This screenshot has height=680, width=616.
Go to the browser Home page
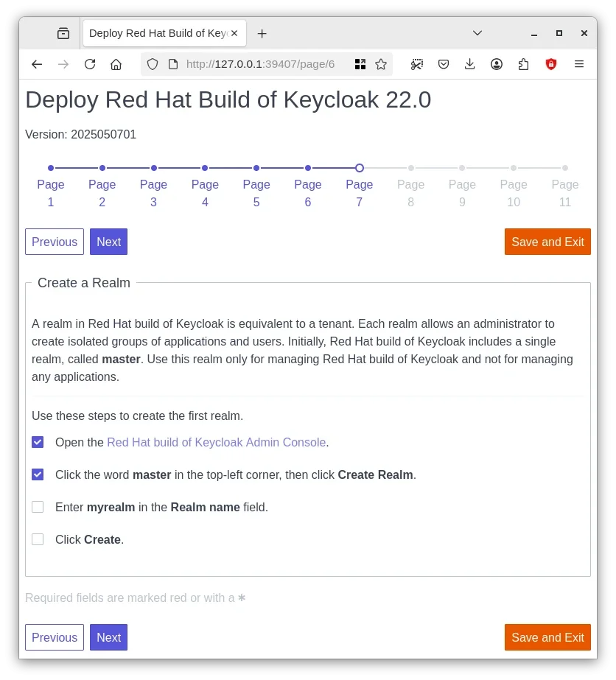[x=116, y=64]
